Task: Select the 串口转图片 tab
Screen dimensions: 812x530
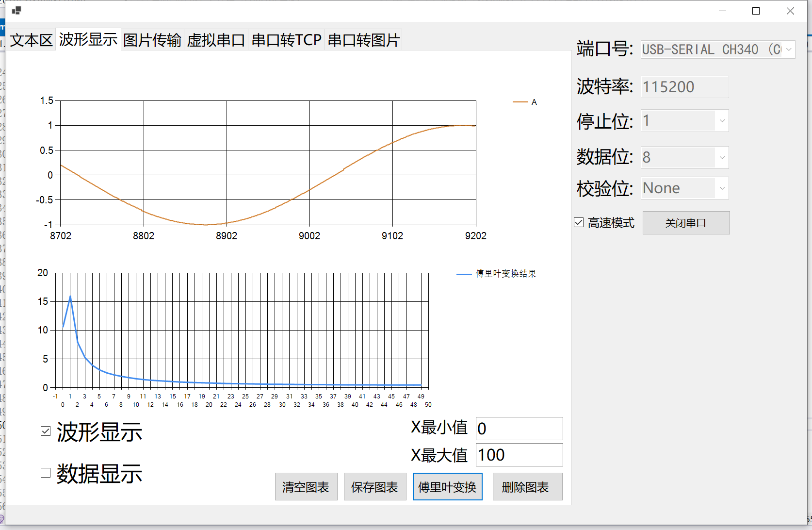Action: coord(363,40)
